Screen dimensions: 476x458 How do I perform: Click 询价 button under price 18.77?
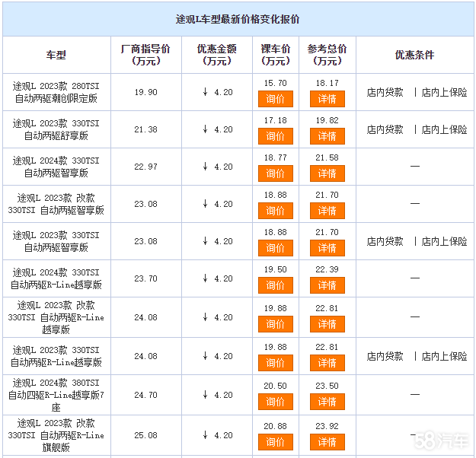[x=276, y=173]
